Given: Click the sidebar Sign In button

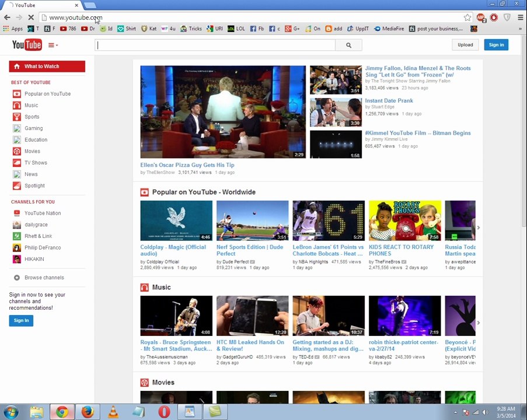Looking at the screenshot, I should (x=21, y=321).
